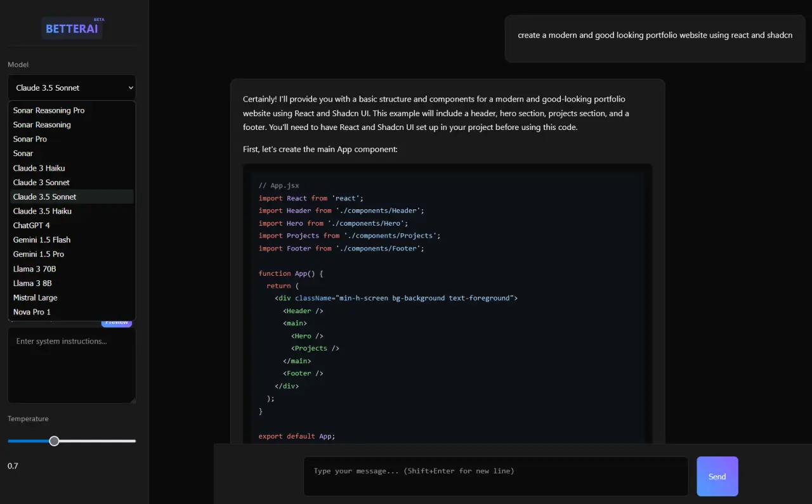
Task: Choose Mistral Large from the list
Action: tap(72, 297)
